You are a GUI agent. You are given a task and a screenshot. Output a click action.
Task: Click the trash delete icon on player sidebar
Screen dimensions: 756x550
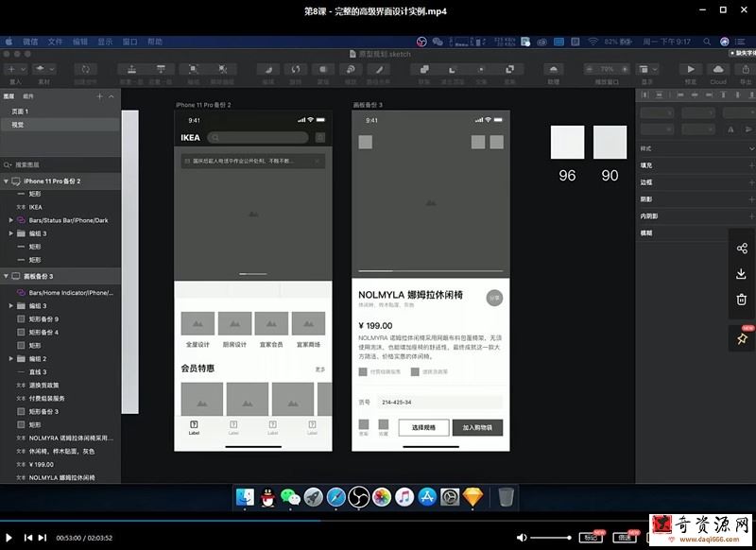742,300
